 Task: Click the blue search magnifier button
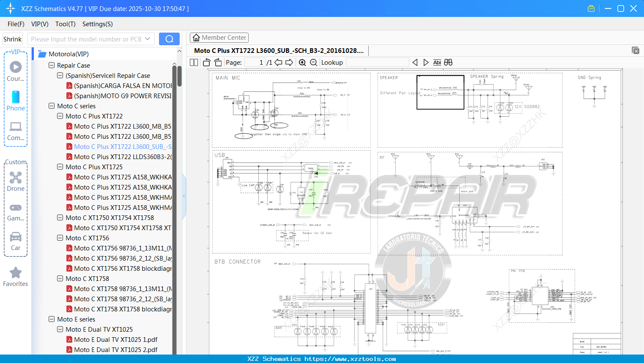(169, 39)
